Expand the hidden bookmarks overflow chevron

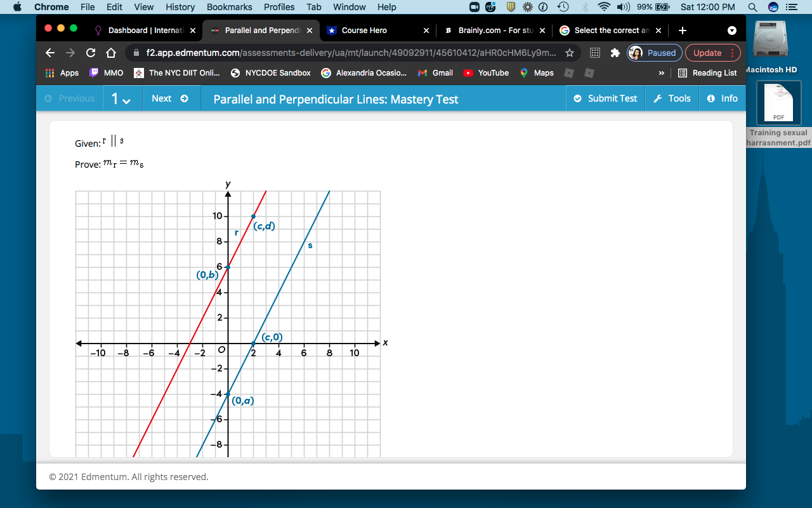tap(662, 73)
